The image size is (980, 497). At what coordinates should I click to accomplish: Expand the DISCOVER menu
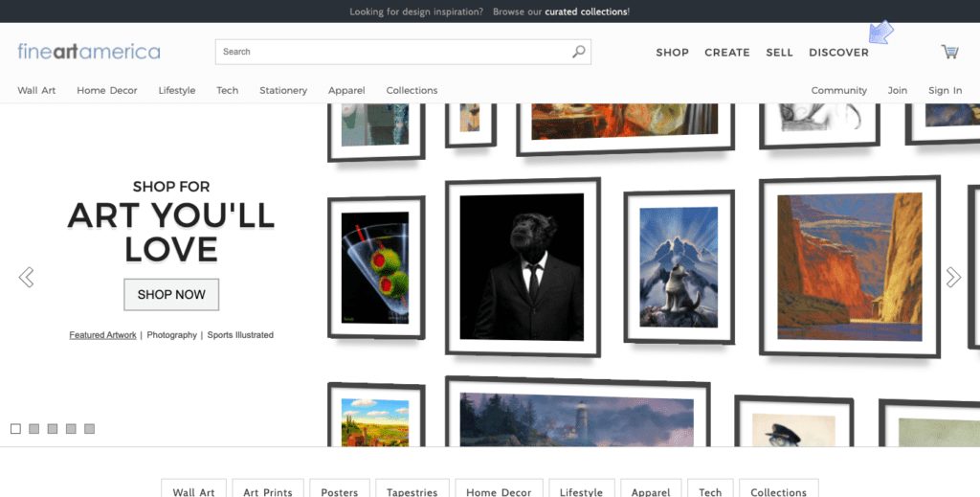(838, 53)
